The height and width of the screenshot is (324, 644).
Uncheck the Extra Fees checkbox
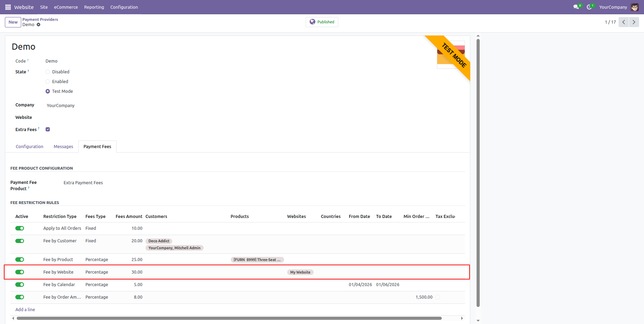point(48,129)
